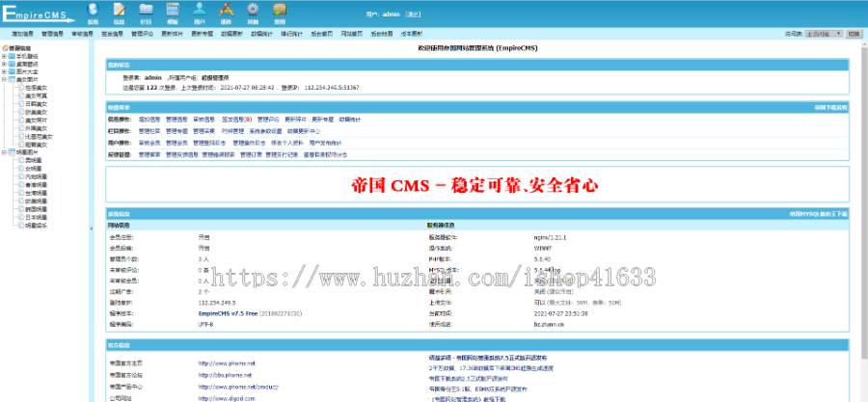
Task: Click the 帝国下载系统 header link
Action: tap(830, 107)
